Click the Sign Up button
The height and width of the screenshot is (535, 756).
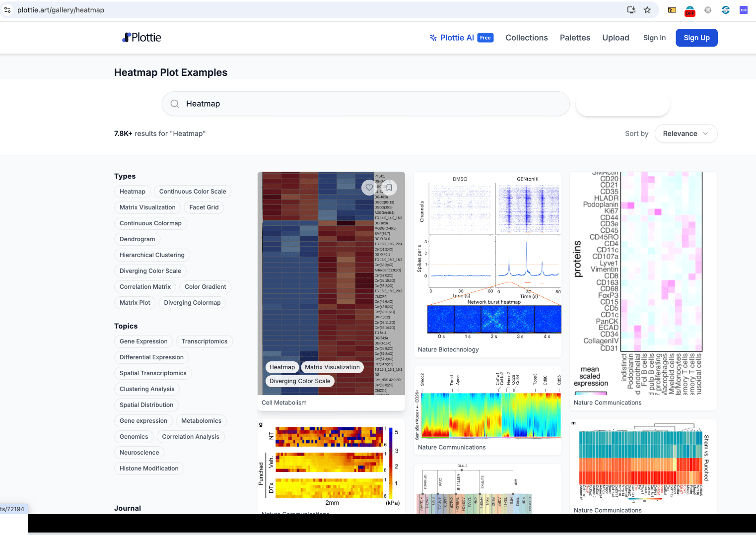pos(696,38)
